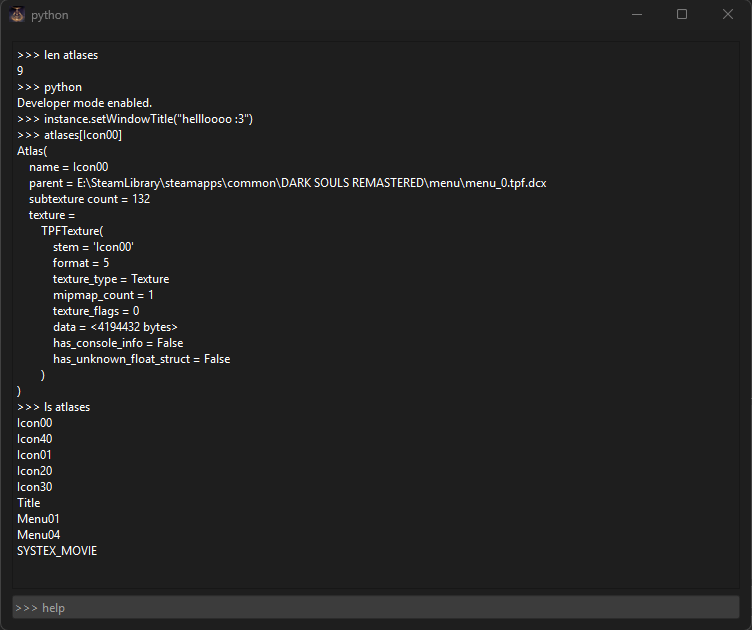Click the 'subtexture count = 132' line
752x630 pixels.
point(90,199)
